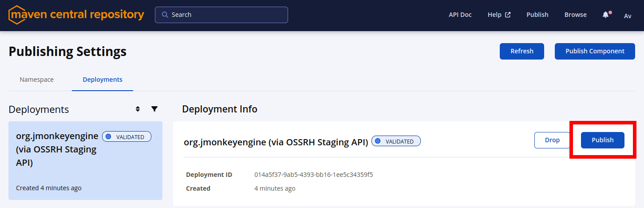The image size is (644, 208).
Task: Go to Browse in the top navigation
Action: point(575,15)
